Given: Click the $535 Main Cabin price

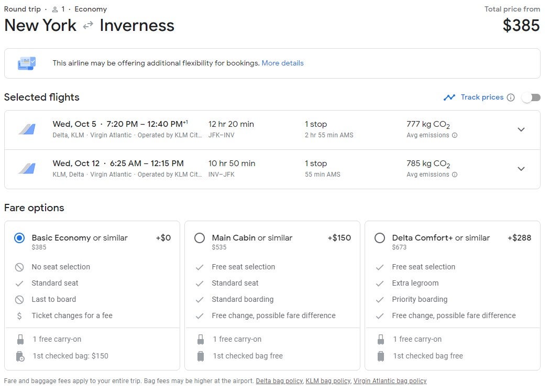Looking at the screenshot, I should (219, 247).
